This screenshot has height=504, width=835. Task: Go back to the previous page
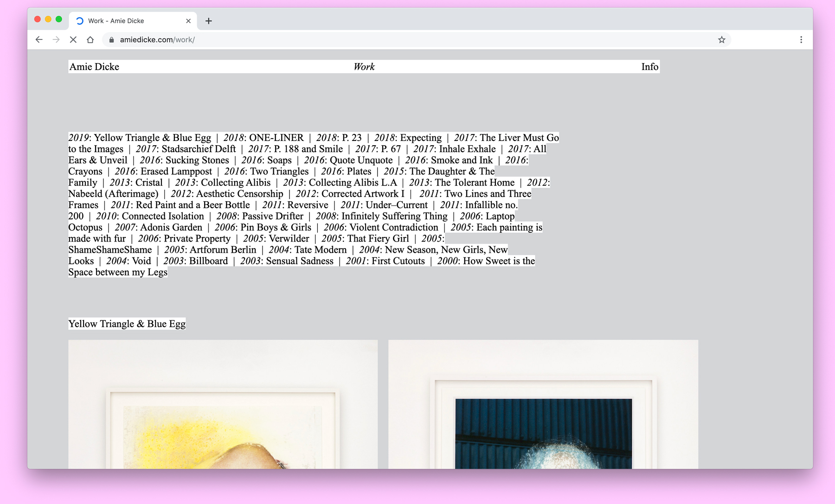click(x=39, y=40)
